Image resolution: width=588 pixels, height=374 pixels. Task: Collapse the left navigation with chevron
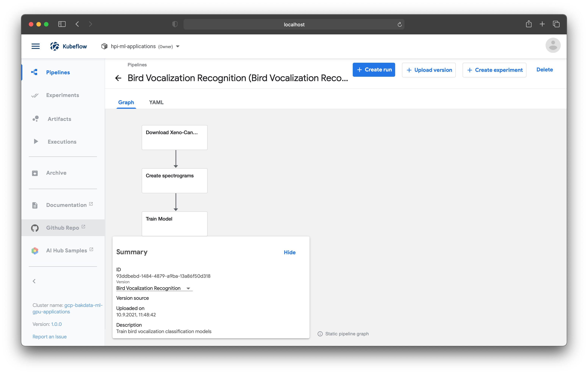(x=34, y=281)
